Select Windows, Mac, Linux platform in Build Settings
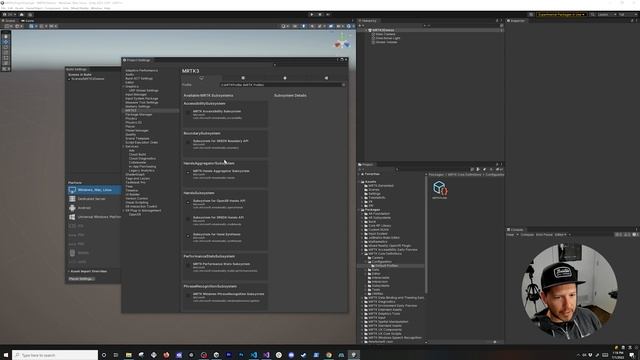Screen dimensions: 640x360 pos(94,190)
